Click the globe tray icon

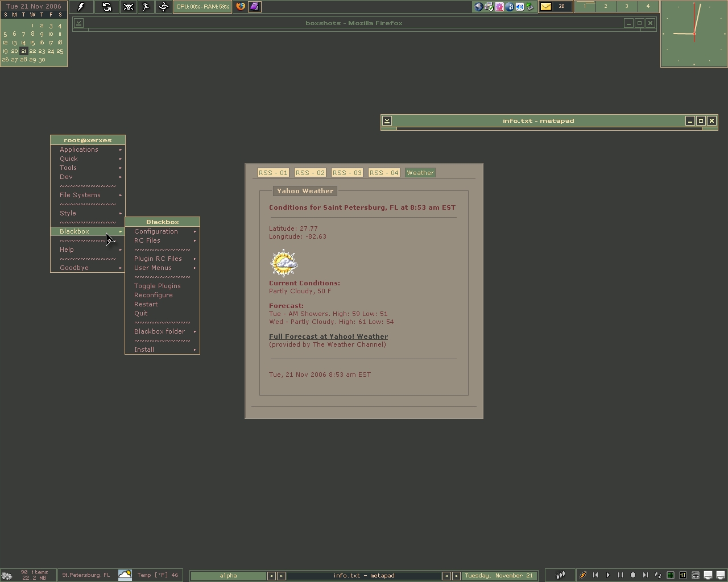(x=479, y=7)
